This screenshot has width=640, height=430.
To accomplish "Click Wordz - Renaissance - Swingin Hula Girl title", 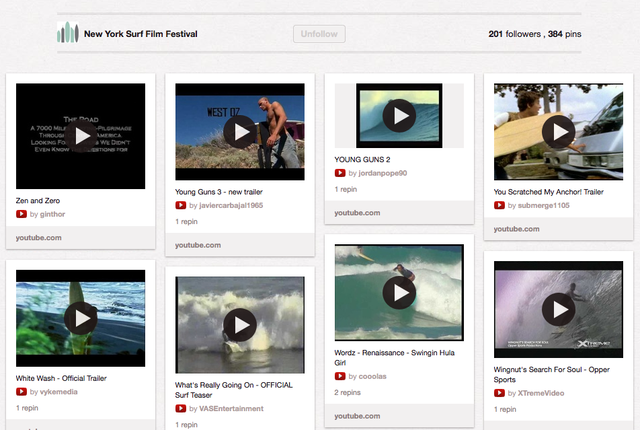I will [x=394, y=358].
